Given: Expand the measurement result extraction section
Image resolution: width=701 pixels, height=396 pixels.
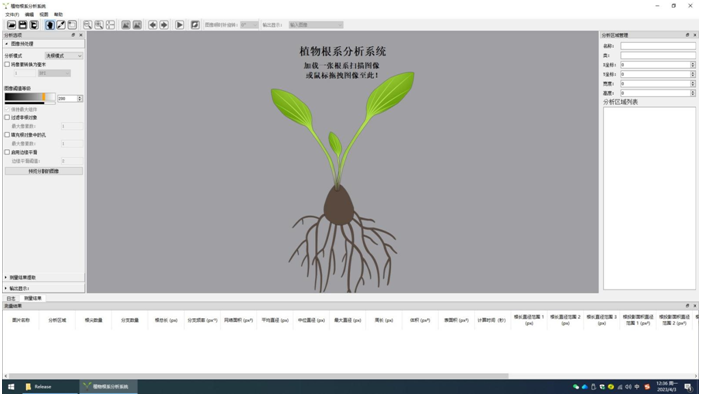Looking at the screenshot, I should 43,278.
